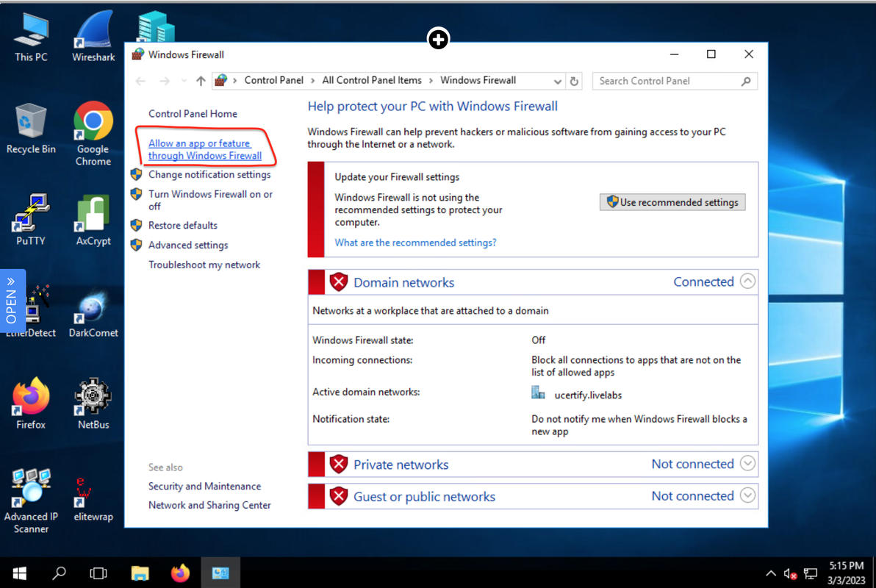Open Network and Sharing Center link
This screenshot has height=588, width=876.
[x=209, y=505]
